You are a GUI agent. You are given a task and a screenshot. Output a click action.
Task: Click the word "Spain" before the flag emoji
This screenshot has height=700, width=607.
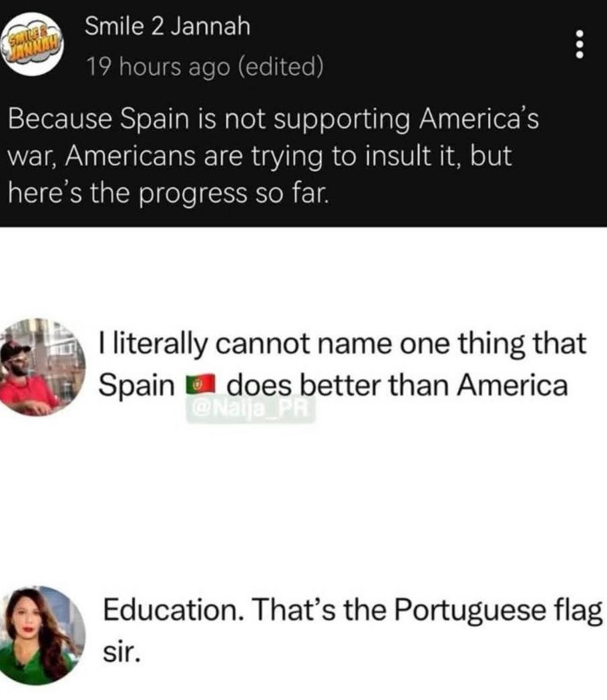pos(137,385)
